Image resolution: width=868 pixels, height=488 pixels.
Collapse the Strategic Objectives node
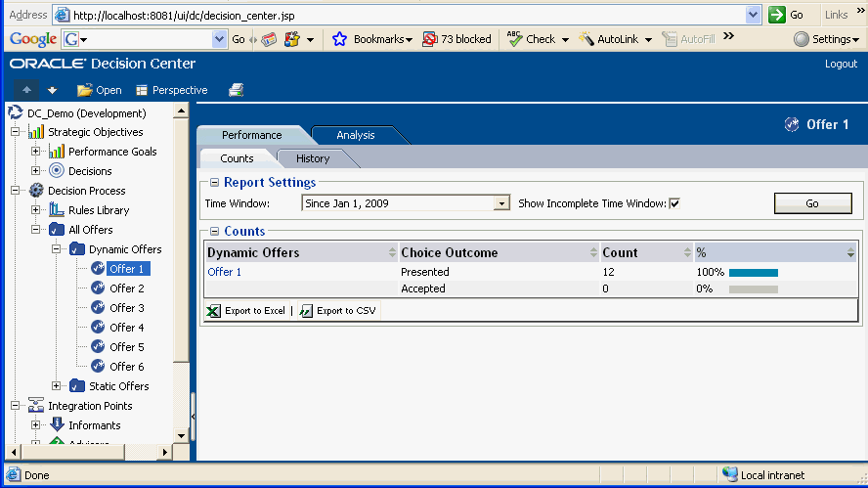(15, 132)
